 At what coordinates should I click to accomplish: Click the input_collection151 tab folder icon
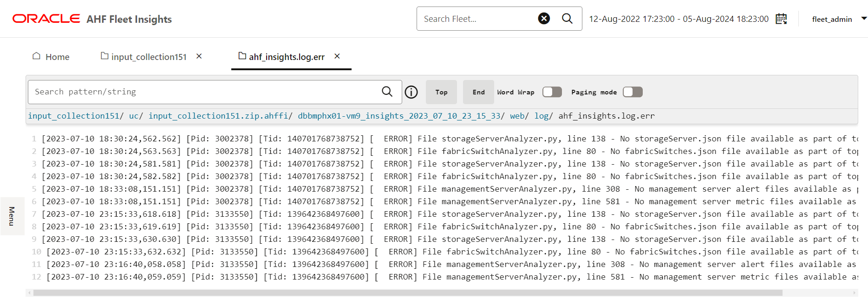pyautogui.click(x=104, y=56)
